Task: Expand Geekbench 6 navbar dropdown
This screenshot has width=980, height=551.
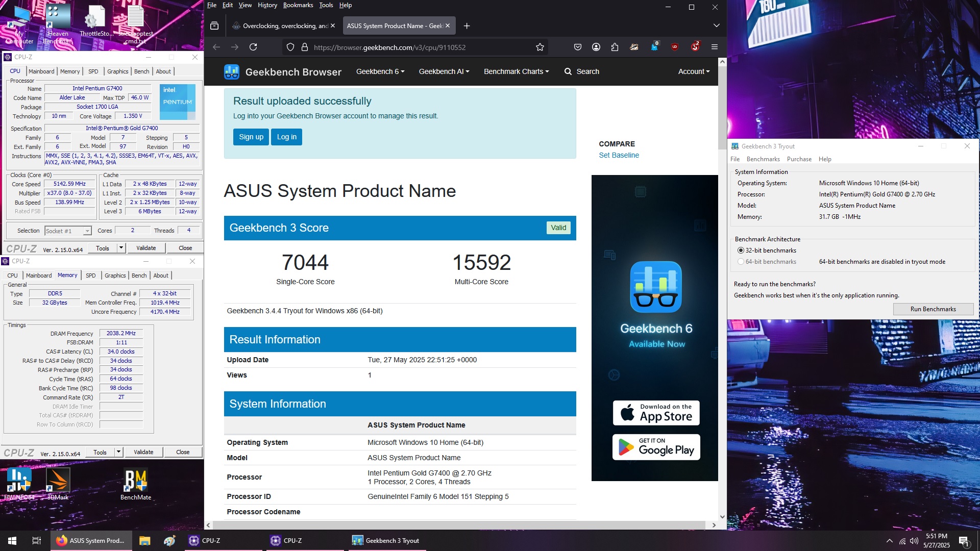Action: pyautogui.click(x=380, y=71)
